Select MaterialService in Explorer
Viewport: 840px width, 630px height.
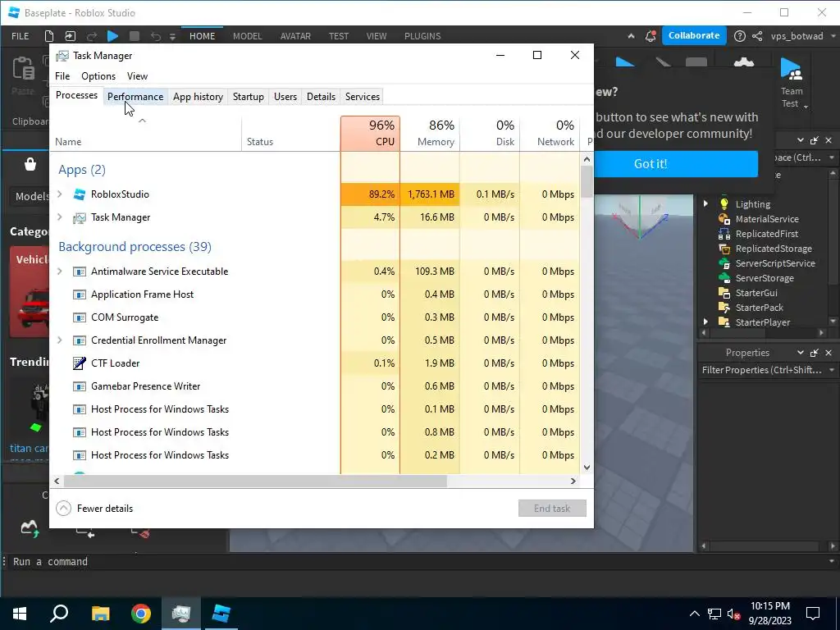[767, 218]
